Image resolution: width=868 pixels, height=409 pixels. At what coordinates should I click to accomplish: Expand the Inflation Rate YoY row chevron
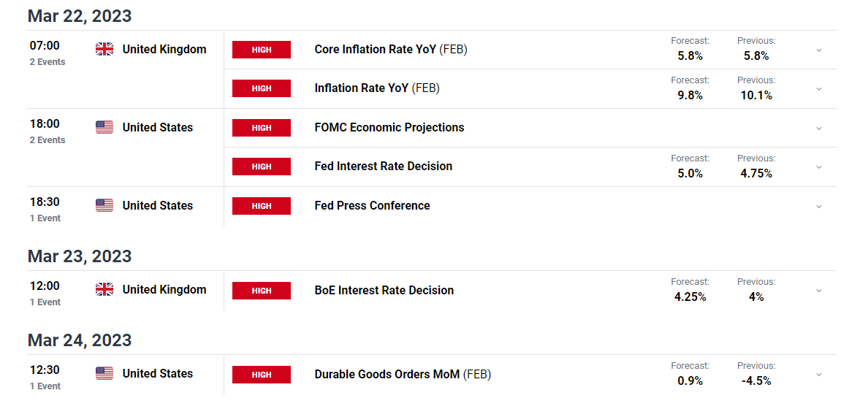point(819,89)
